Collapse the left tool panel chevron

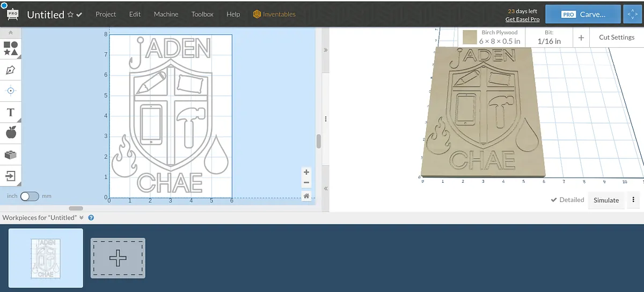tap(11, 33)
